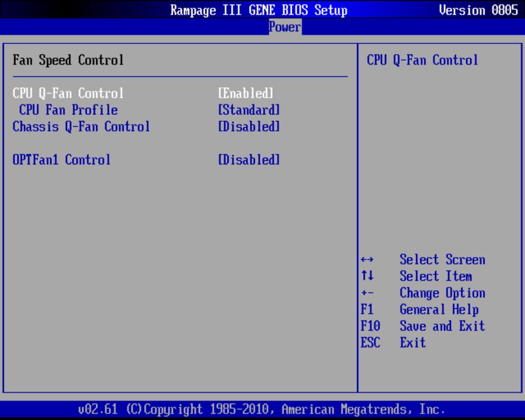The width and height of the screenshot is (525, 420).
Task: Click the CPU Q-Fan Control help text
Action: coord(422,60)
